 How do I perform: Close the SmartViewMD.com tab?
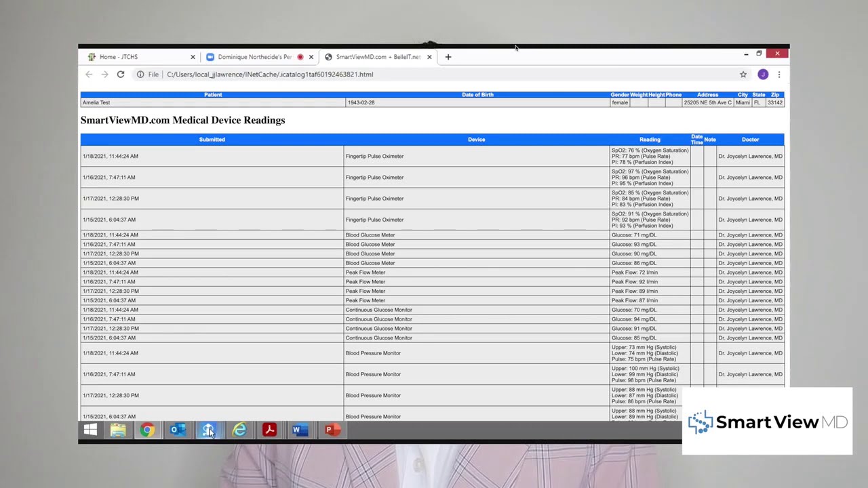429,57
